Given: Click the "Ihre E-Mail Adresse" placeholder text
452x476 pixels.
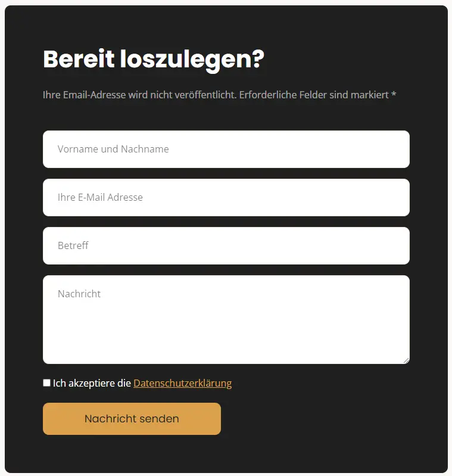Looking at the screenshot, I should click(100, 197).
